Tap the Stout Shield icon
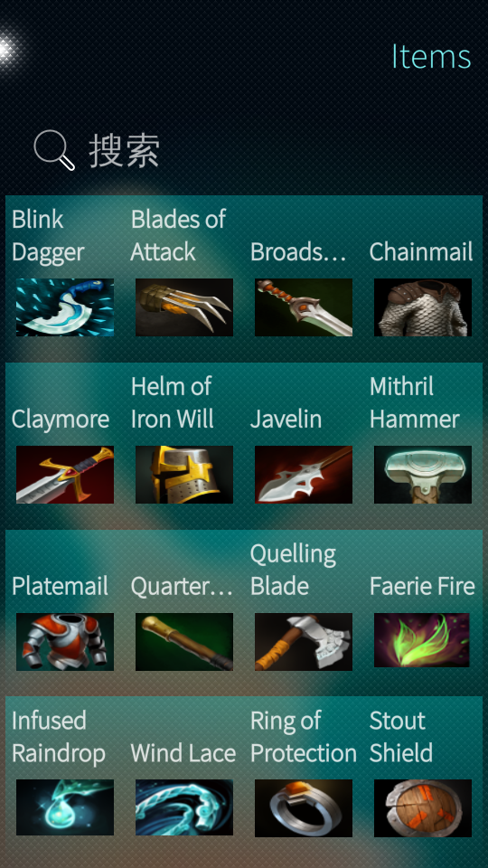488x868 pixels. (423, 808)
